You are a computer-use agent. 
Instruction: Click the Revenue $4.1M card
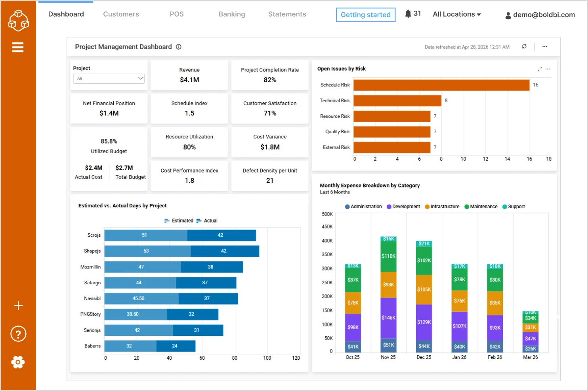tap(189, 75)
